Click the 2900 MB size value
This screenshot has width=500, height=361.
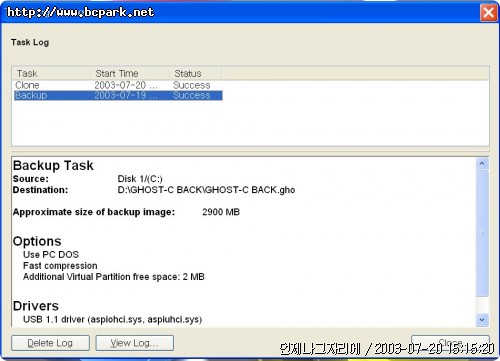[x=221, y=212]
